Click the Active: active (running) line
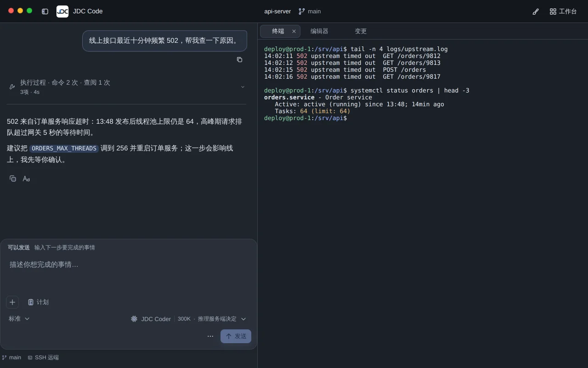Image resolution: width=588 pixels, height=368 pixels. pos(359,104)
